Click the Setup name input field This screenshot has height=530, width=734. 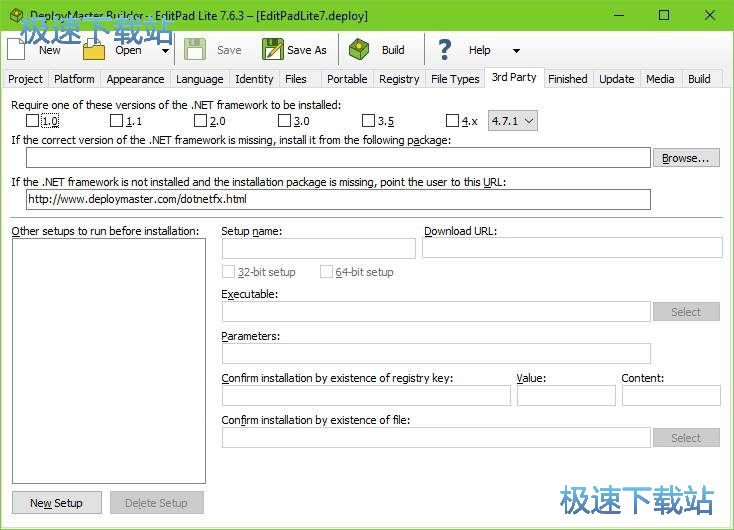tap(319, 248)
